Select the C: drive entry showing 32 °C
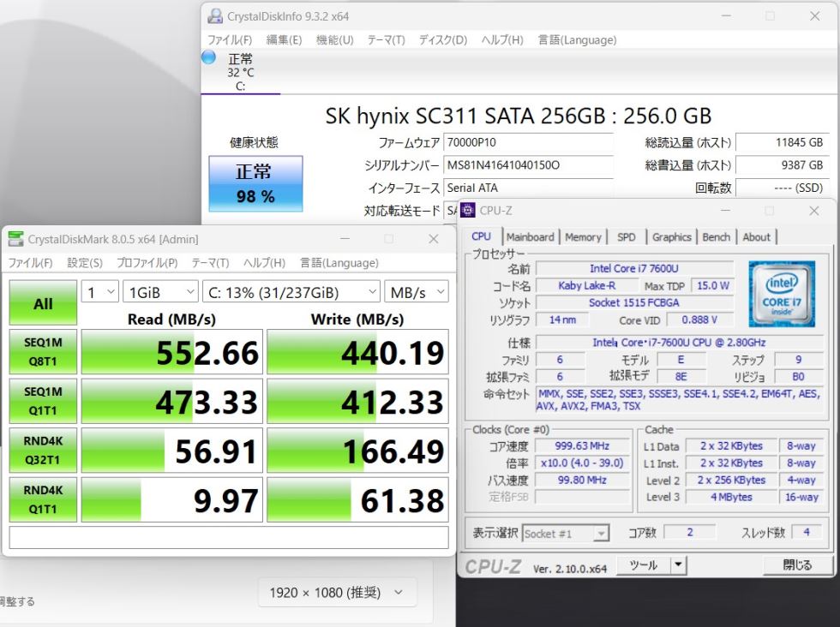The width and height of the screenshot is (840, 627). pyautogui.click(x=241, y=72)
